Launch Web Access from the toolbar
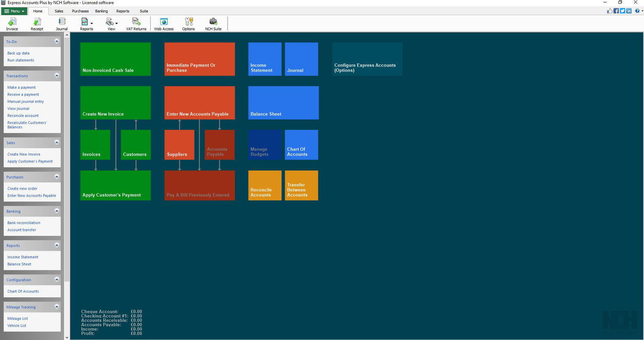The width and height of the screenshot is (644, 340). click(x=164, y=22)
